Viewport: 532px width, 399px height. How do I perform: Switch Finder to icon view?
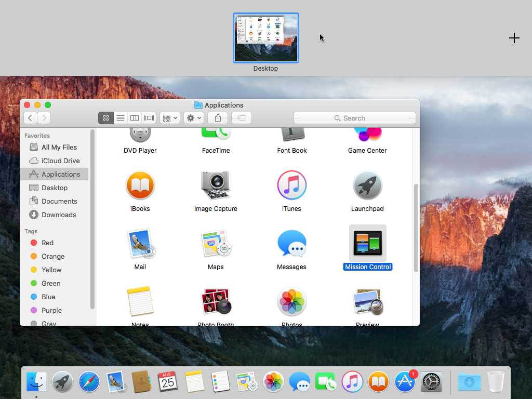106,118
